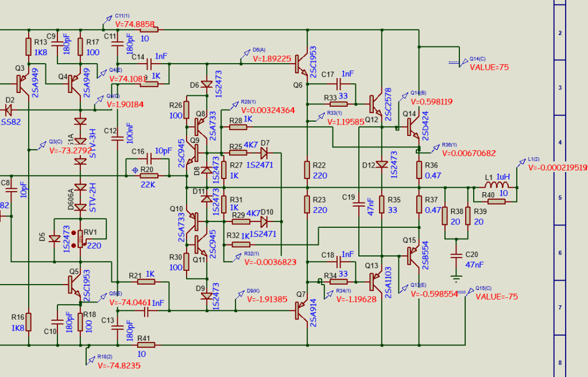This screenshot has height=377, width=588.
Task: Click the C12 100nF capacitor
Action: 118,139
